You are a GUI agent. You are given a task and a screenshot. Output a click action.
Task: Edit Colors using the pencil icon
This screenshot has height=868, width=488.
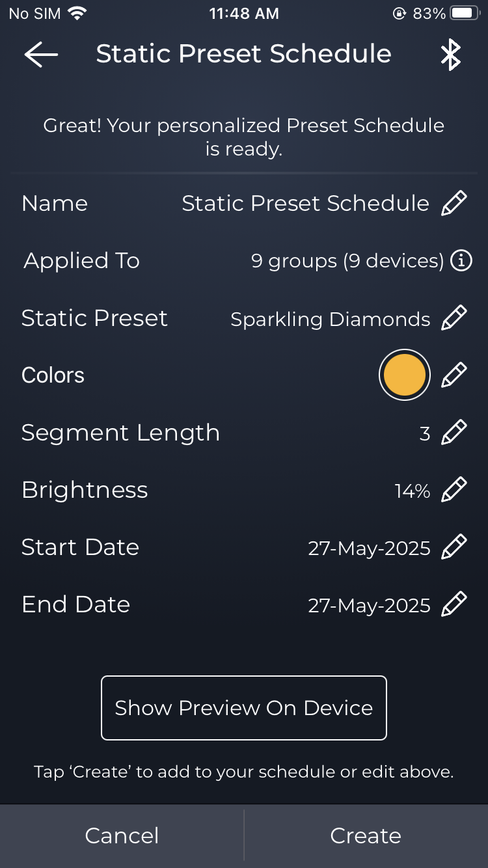coord(454,375)
